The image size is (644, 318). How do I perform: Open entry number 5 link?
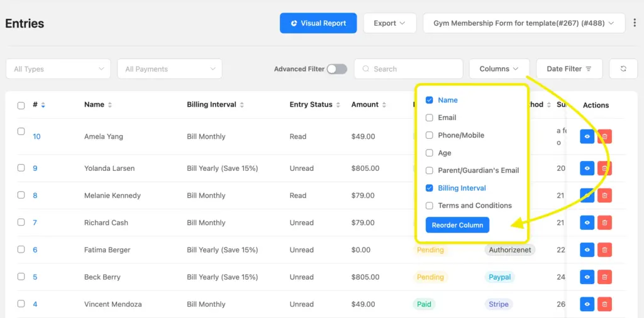coord(35,277)
